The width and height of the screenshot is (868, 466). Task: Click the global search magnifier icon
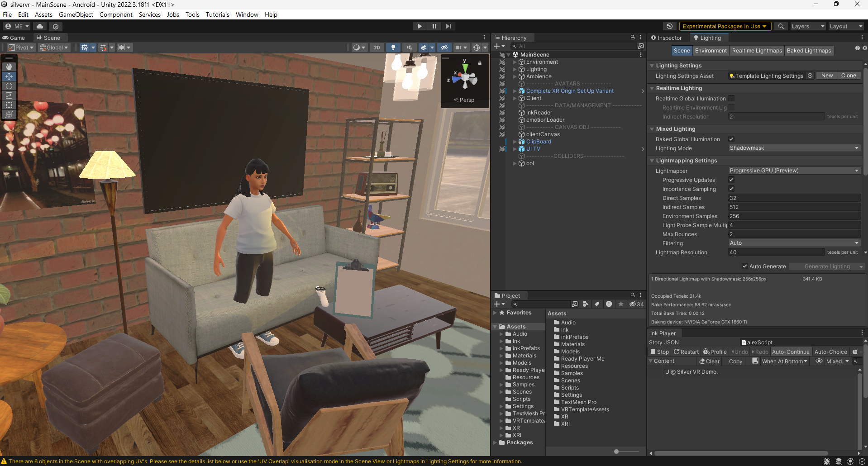coord(781,26)
